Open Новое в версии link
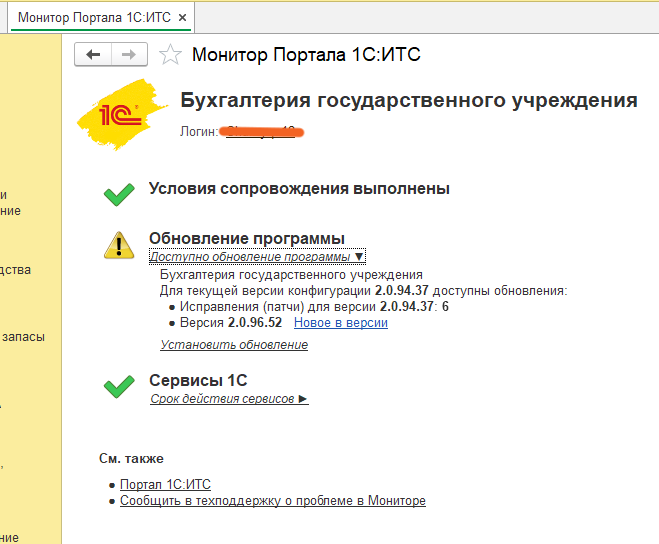This screenshot has width=659, height=544. 341,322
